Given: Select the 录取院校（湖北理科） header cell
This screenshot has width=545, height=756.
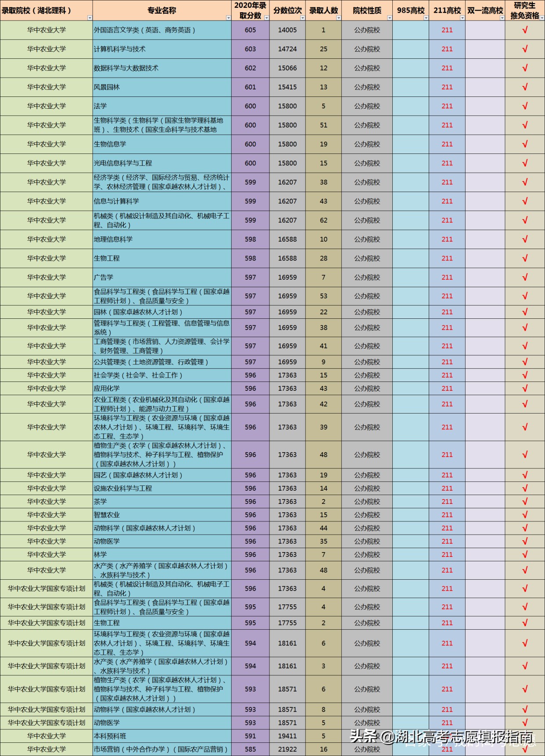Looking at the screenshot, I should pyautogui.click(x=47, y=11).
